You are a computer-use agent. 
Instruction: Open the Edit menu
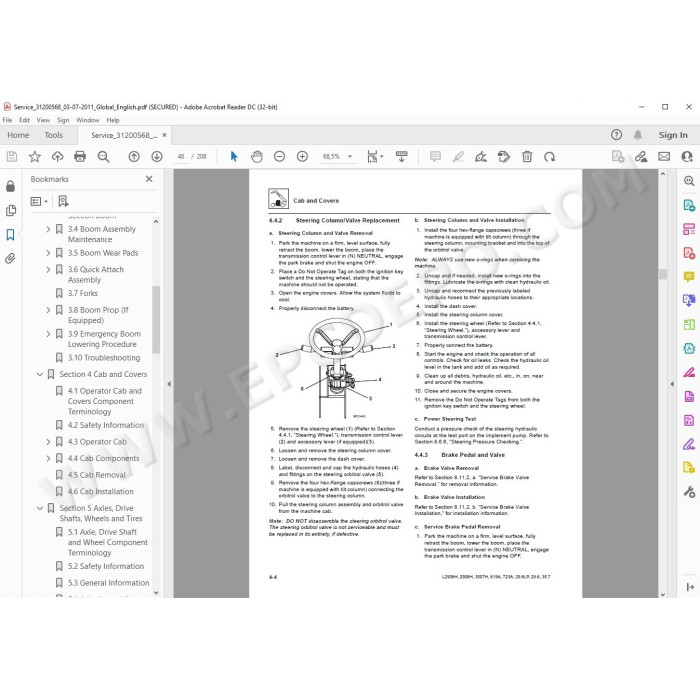24,120
